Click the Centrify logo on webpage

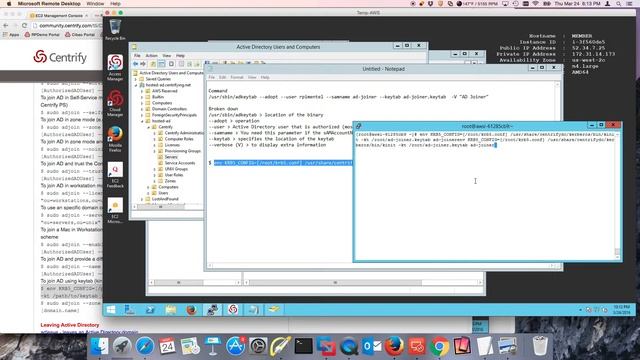tap(60, 57)
